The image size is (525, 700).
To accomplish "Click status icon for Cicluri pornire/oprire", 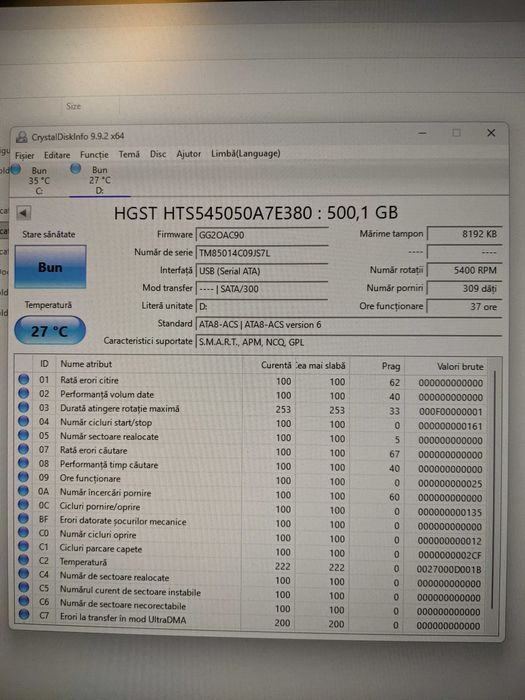I will point(24,504).
